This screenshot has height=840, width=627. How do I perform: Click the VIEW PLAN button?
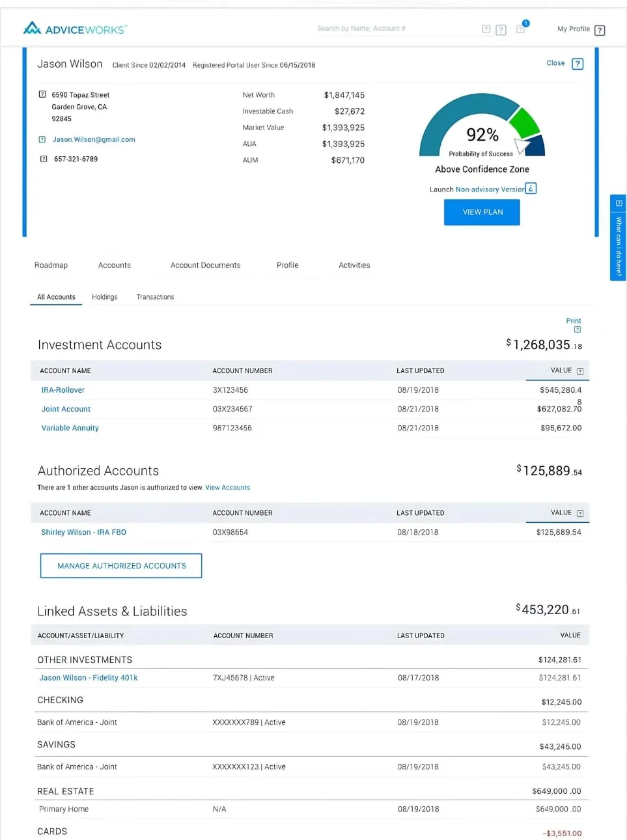point(482,212)
